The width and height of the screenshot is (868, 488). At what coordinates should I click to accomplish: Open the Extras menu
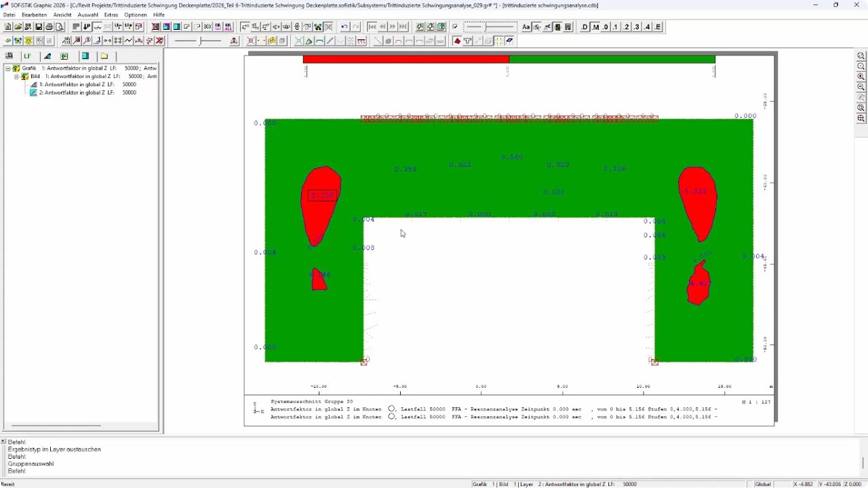(x=111, y=15)
